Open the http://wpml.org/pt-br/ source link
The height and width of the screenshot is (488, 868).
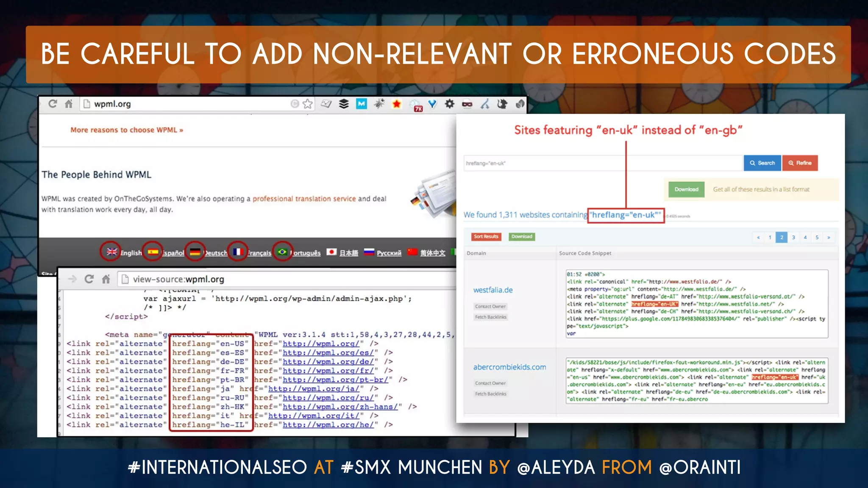click(x=336, y=380)
